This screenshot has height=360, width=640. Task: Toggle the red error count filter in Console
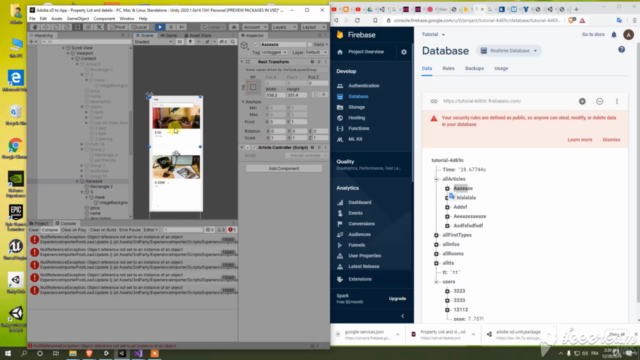click(232, 230)
